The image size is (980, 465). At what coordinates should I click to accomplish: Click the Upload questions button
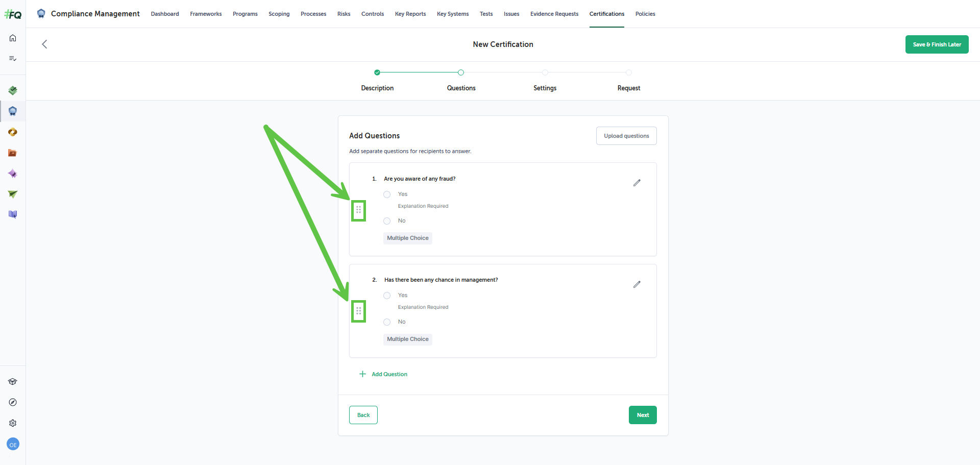point(626,136)
